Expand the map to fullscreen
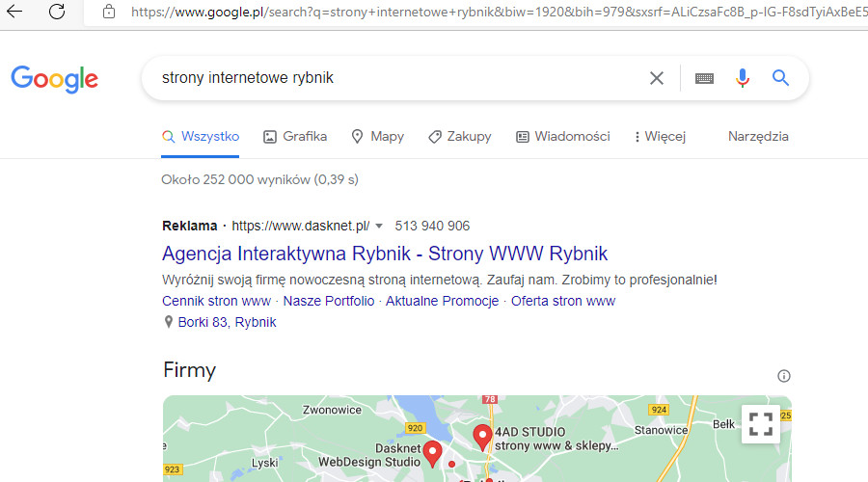 [x=761, y=424]
